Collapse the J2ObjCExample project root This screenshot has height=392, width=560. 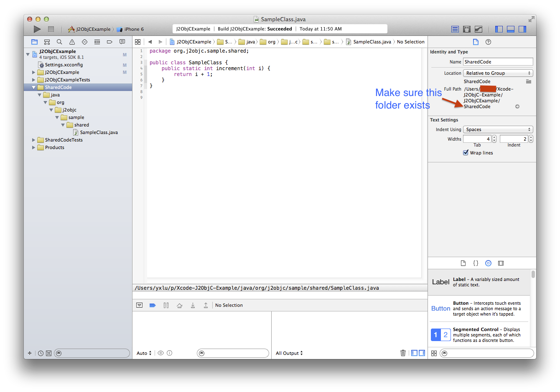(28, 54)
